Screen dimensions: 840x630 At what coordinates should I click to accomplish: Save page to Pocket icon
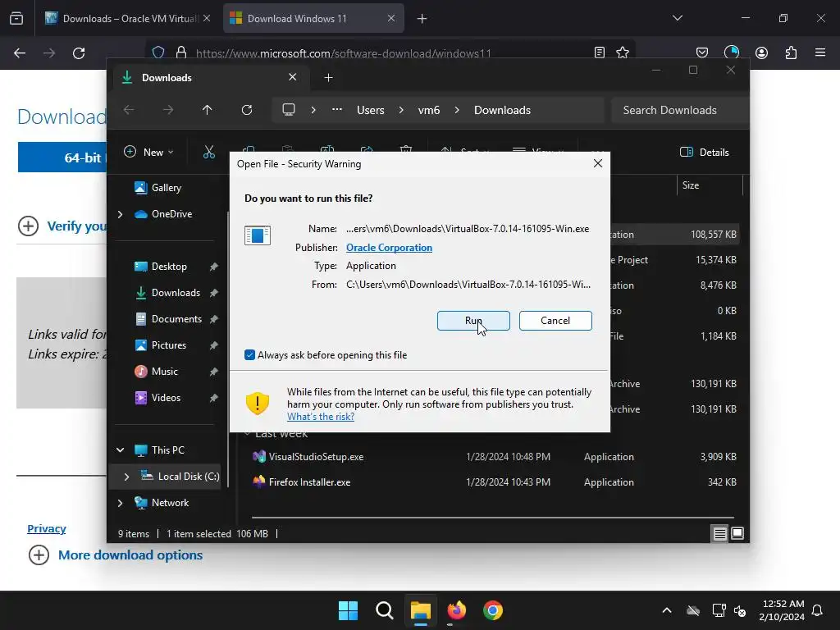tap(702, 52)
